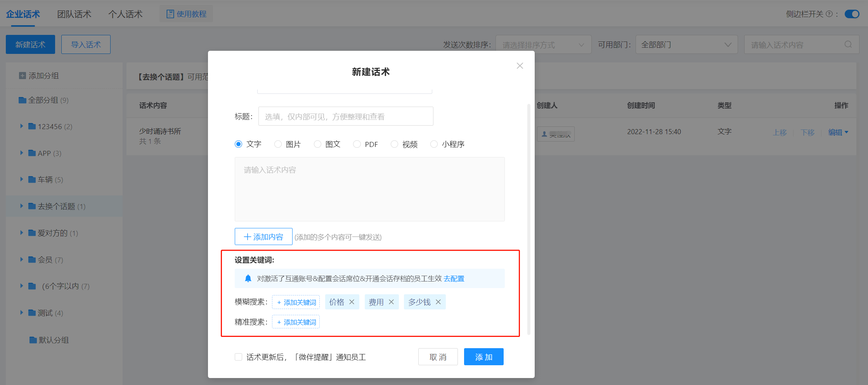
Task: Click the search magnifier icon
Action: [x=848, y=45]
